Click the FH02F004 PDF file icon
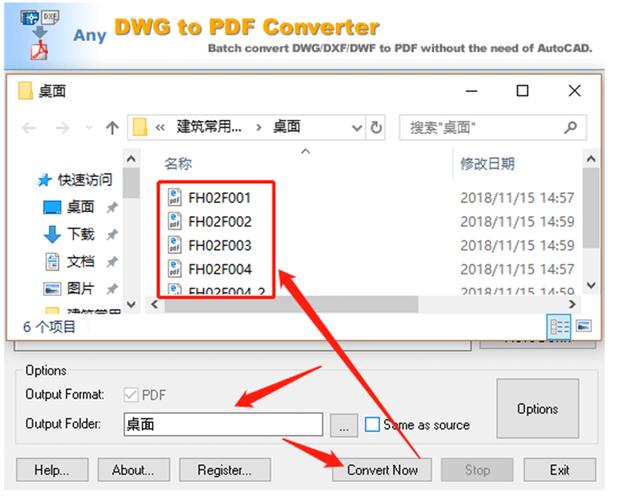Image resolution: width=625 pixels, height=500 pixels. [x=175, y=269]
